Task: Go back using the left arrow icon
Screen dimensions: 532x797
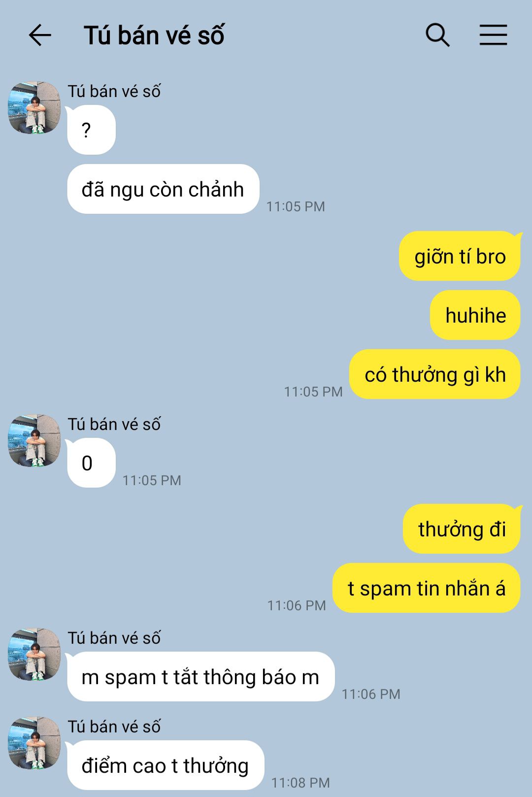Action: (x=40, y=35)
